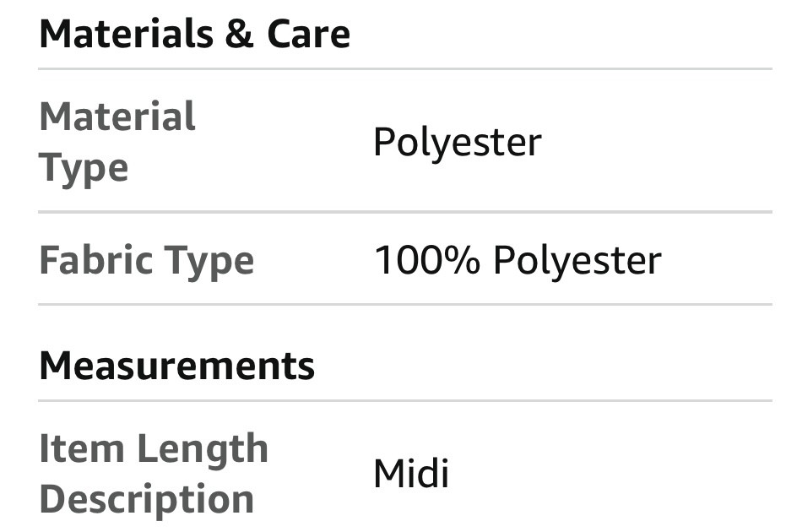Click the word Type after Fabric

209,261
